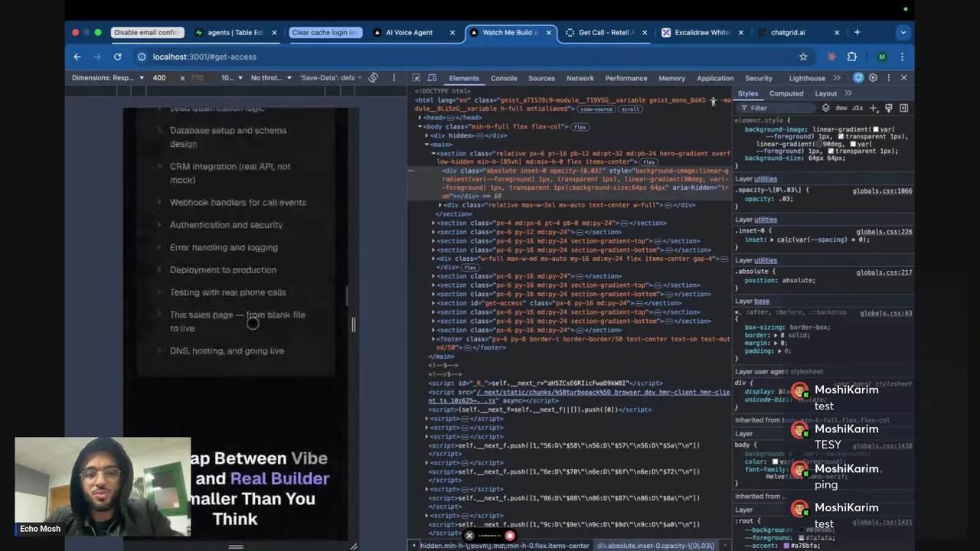
Task: Reload the localhost page
Action: coord(117,57)
